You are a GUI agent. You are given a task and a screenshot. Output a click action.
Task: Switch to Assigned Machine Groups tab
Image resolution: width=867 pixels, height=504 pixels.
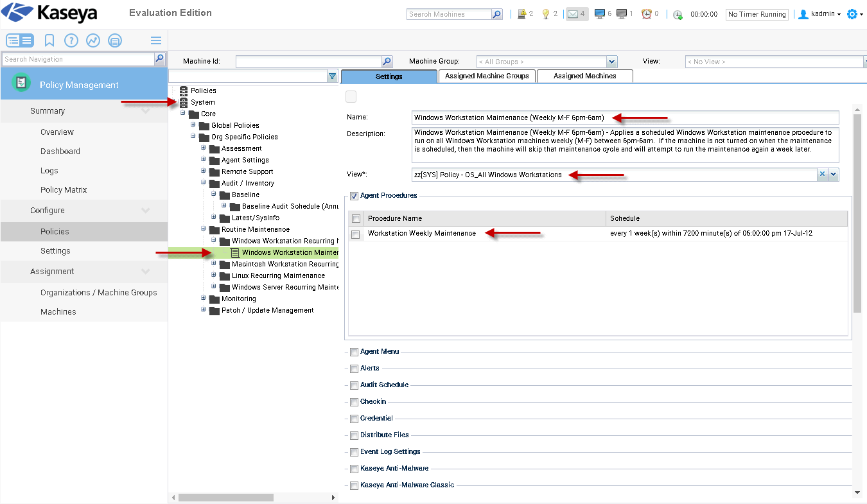click(x=487, y=76)
